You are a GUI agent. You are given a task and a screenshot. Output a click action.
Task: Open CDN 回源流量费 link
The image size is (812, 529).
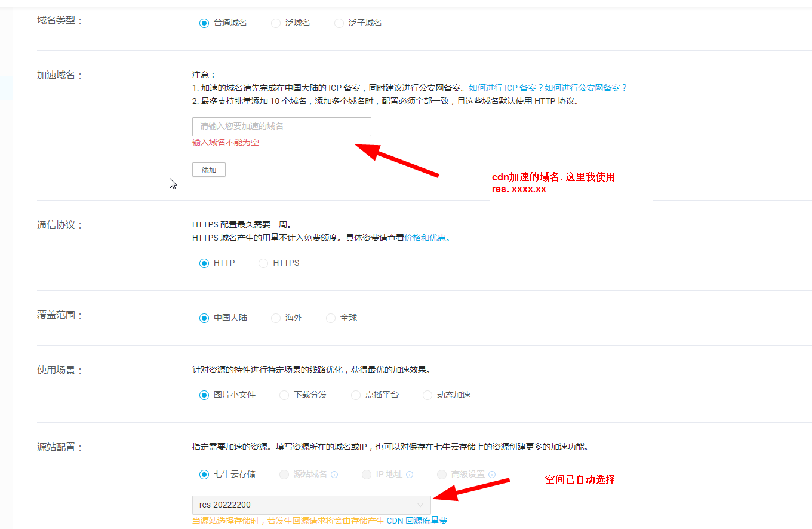(x=417, y=521)
